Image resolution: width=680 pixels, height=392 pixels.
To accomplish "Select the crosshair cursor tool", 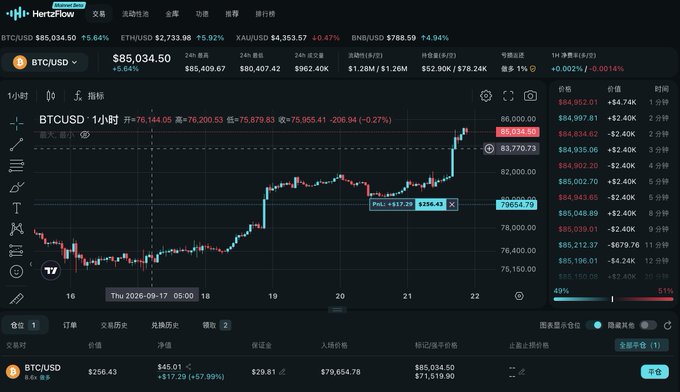I will [x=16, y=124].
